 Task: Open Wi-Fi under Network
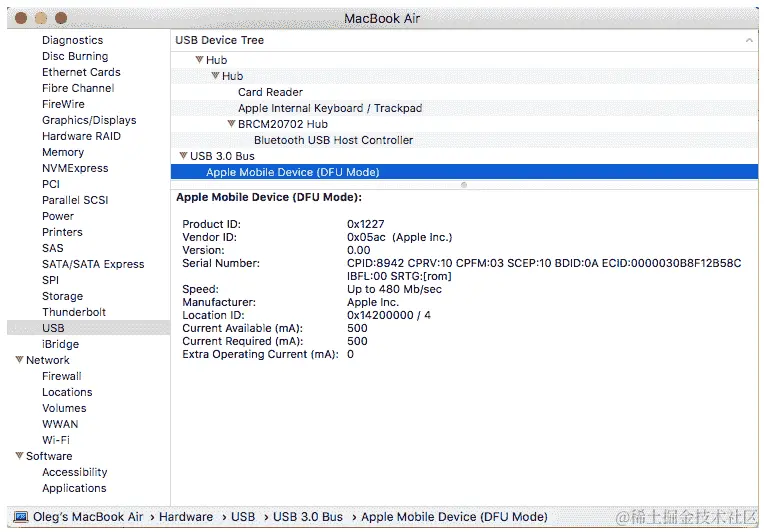[x=56, y=440]
